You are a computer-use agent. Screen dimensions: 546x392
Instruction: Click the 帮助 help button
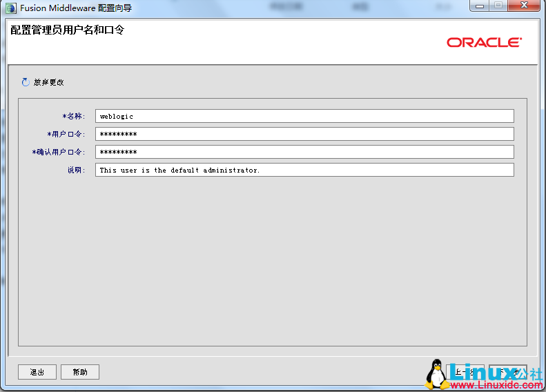click(80, 372)
